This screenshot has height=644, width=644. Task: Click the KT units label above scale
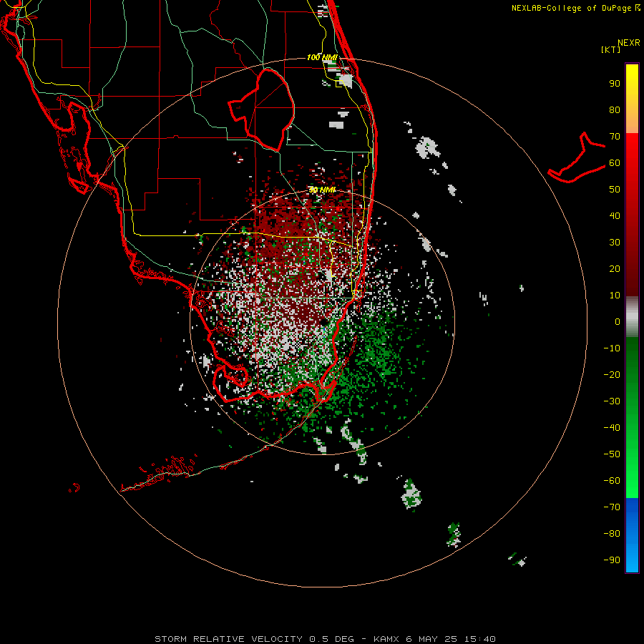[610, 49]
